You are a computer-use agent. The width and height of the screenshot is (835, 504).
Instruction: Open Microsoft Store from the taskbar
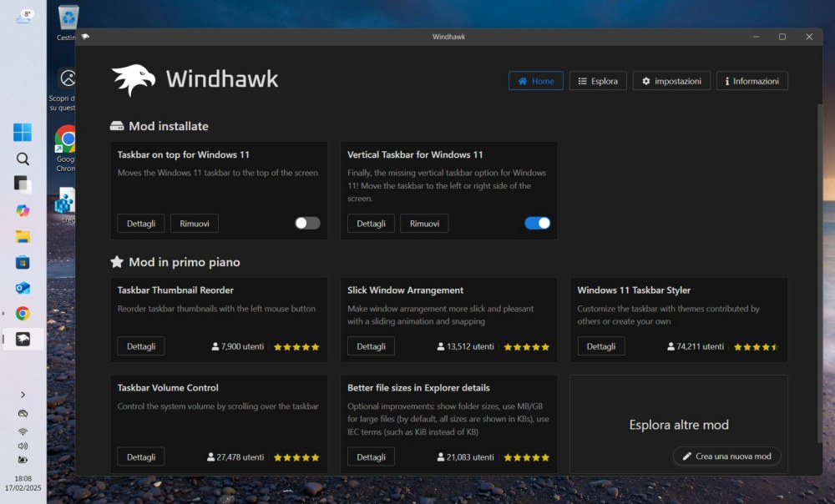click(23, 262)
